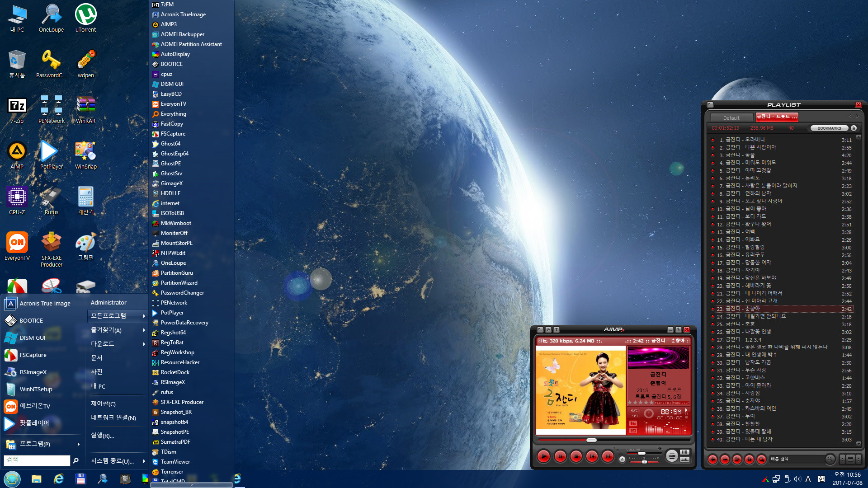Click the album cover art in AIMP2
This screenshot has height=488, width=868.
[581, 390]
